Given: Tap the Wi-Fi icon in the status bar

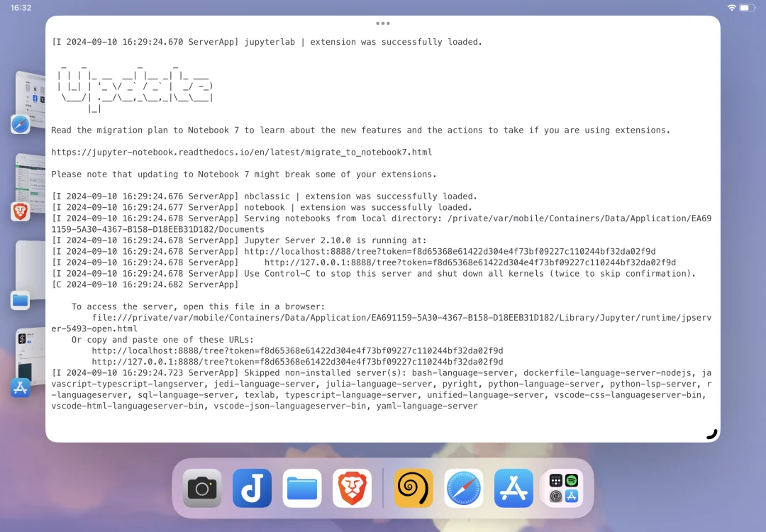Looking at the screenshot, I should point(731,7).
